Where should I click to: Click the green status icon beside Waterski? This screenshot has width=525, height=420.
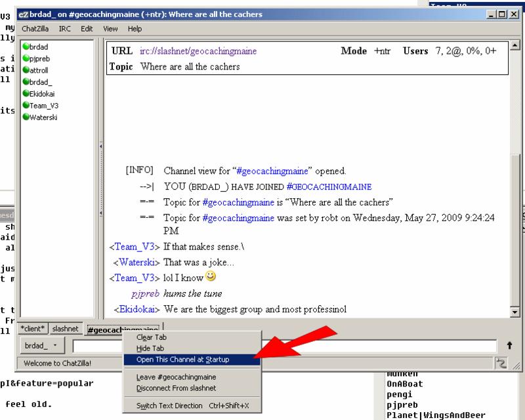point(26,117)
